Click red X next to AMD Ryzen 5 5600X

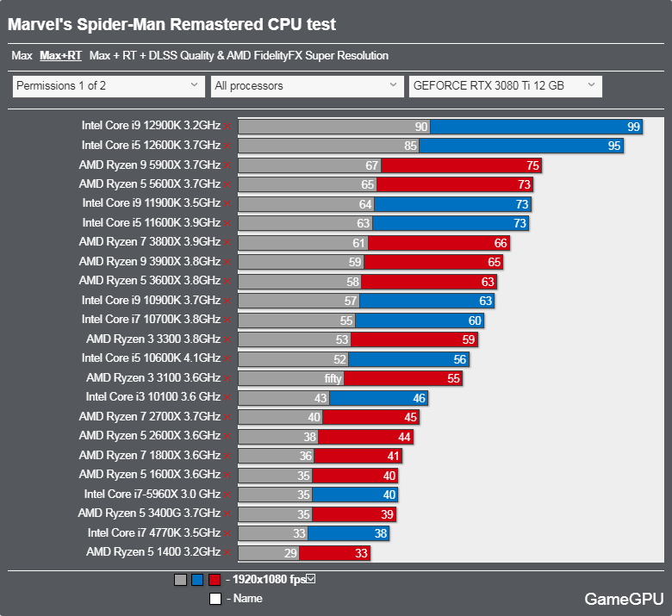click(x=227, y=184)
